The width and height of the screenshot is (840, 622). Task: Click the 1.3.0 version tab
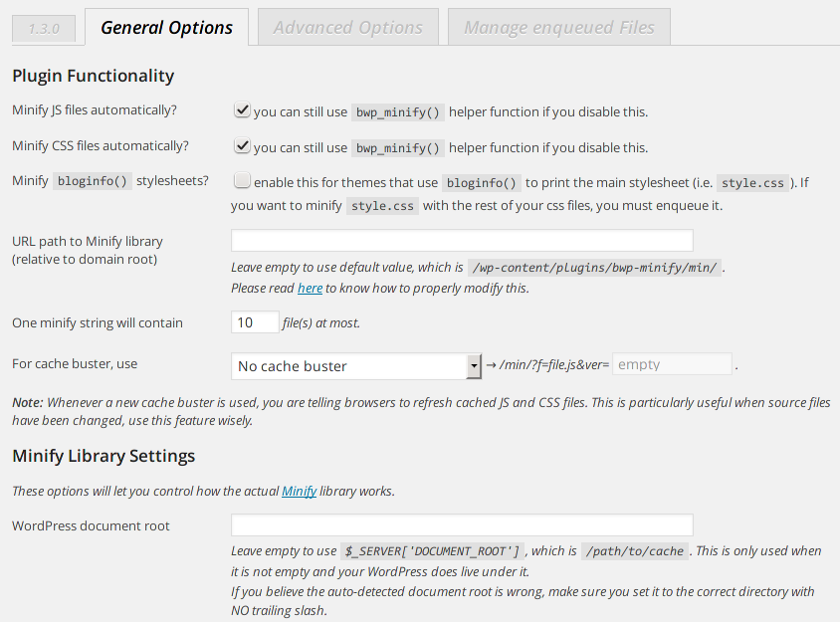coord(44,29)
